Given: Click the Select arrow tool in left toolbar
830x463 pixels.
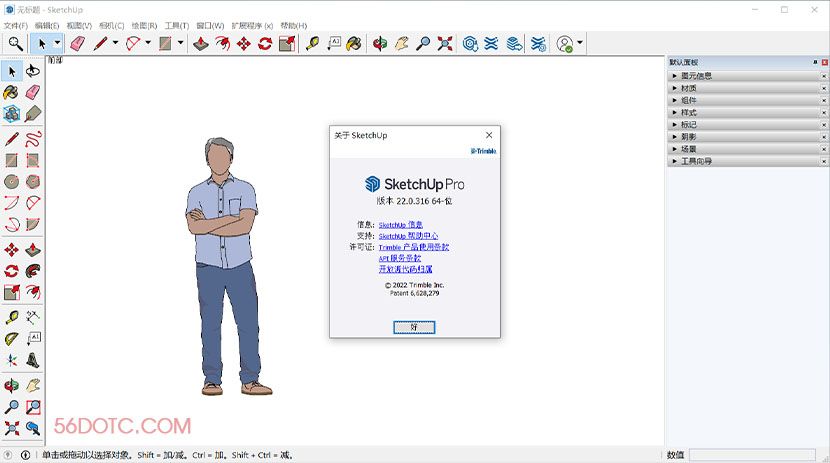Looking at the screenshot, I should coord(12,71).
